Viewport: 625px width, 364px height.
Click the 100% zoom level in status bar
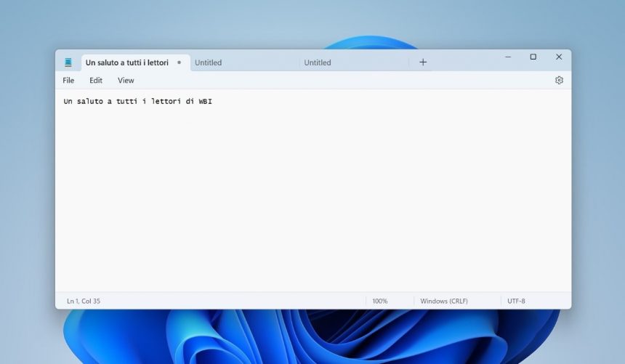pyautogui.click(x=380, y=301)
